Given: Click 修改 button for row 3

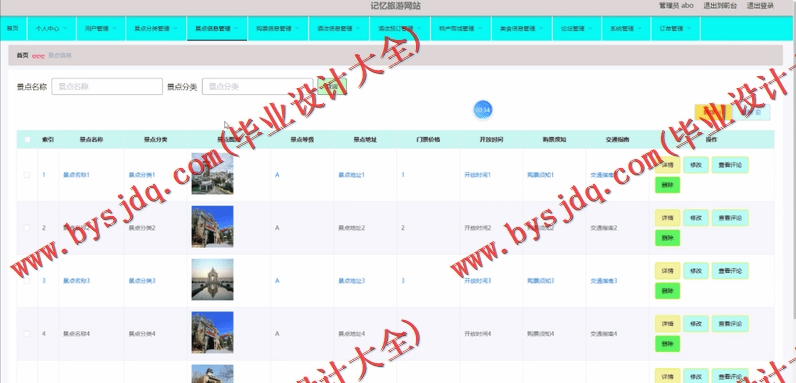Looking at the screenshot, I should pos(695,271).
